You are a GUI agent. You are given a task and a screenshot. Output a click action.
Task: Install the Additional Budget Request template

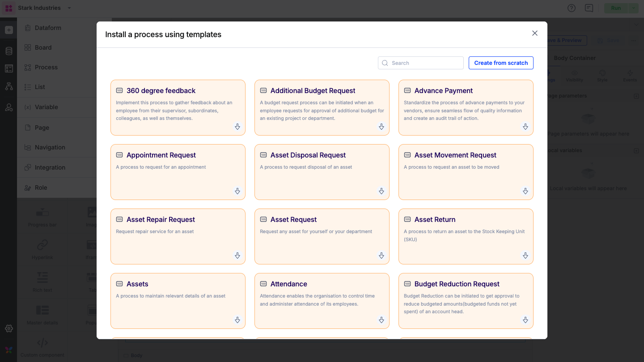pos(381,127)
